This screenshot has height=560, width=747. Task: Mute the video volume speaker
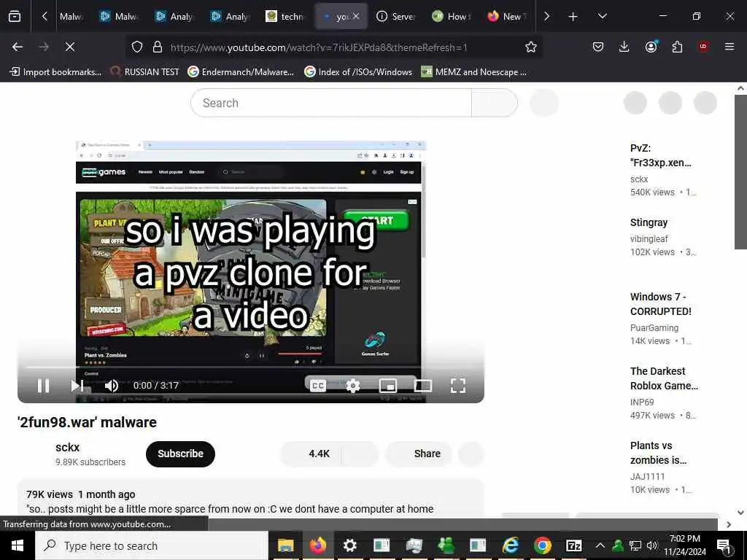point(111,386)
